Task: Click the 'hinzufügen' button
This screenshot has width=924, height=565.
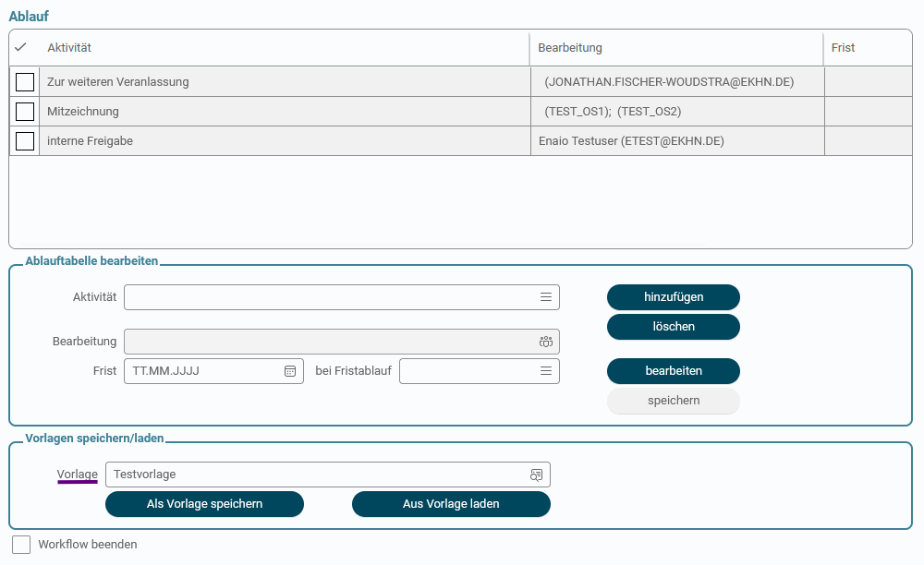Action: [x=674, y=297]
